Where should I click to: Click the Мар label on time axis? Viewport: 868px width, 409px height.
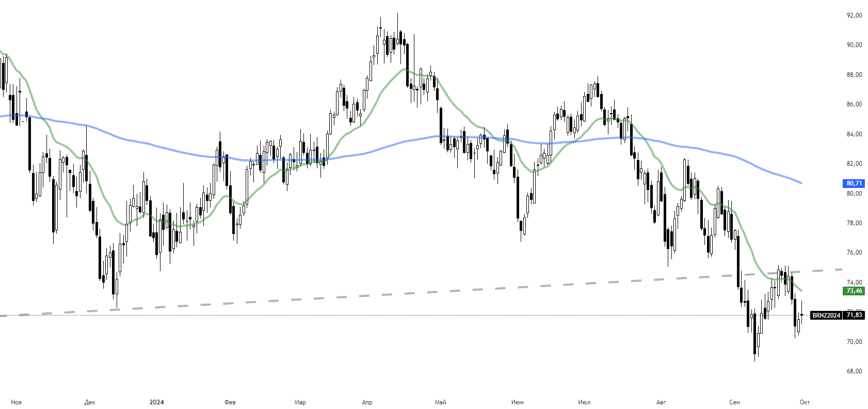pos(300,402)
